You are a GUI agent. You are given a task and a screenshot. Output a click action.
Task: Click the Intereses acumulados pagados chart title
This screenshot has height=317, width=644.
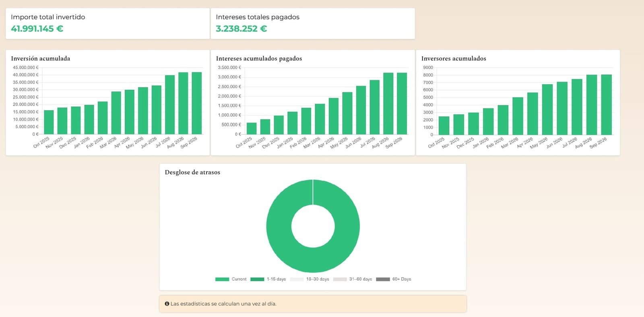[x=259, y=58]
